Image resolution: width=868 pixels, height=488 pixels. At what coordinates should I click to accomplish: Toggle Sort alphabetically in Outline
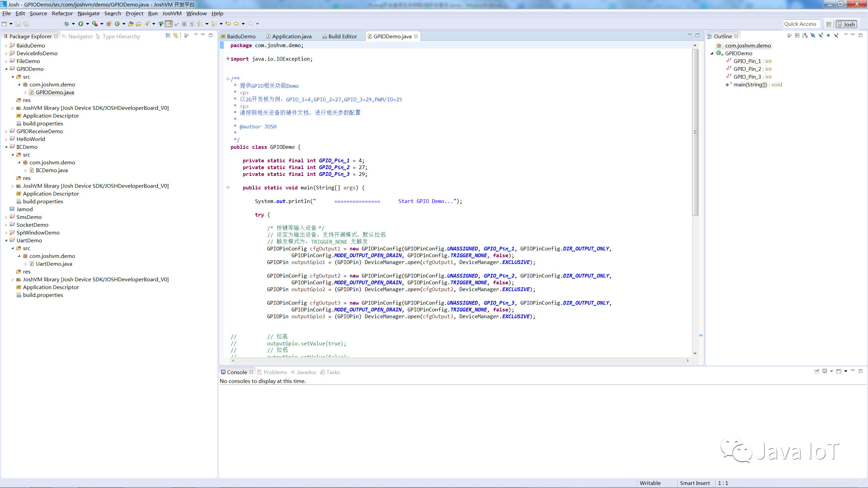805,35
